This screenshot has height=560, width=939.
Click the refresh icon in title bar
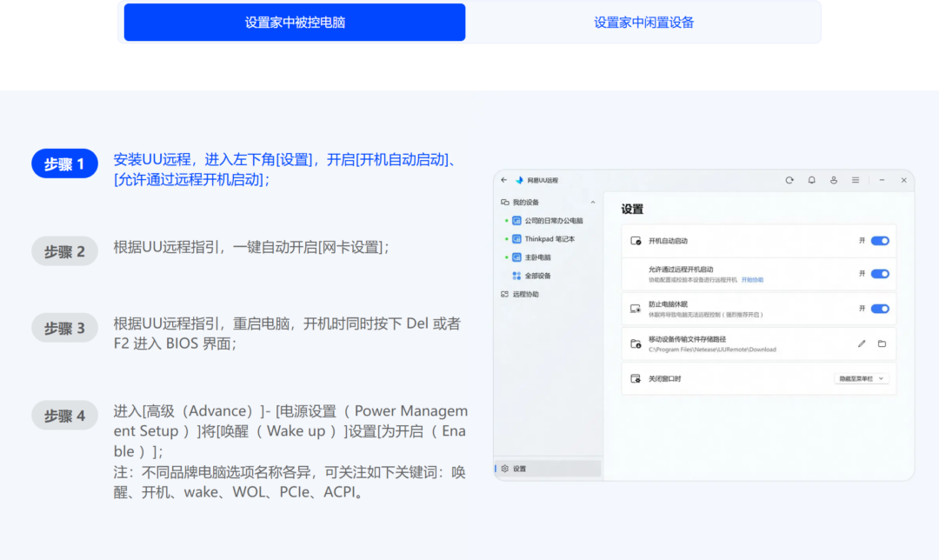[789, 180]
